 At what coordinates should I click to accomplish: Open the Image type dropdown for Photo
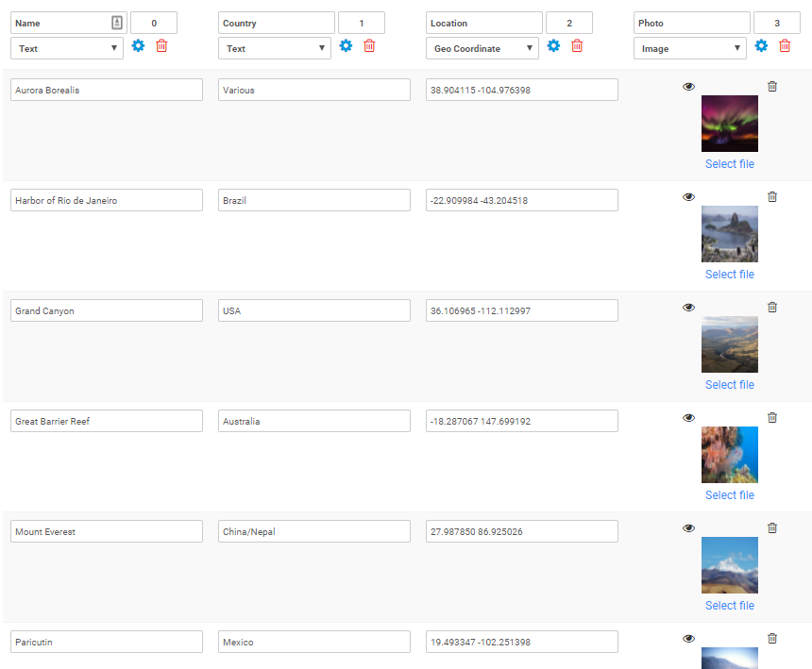[690, 48]
